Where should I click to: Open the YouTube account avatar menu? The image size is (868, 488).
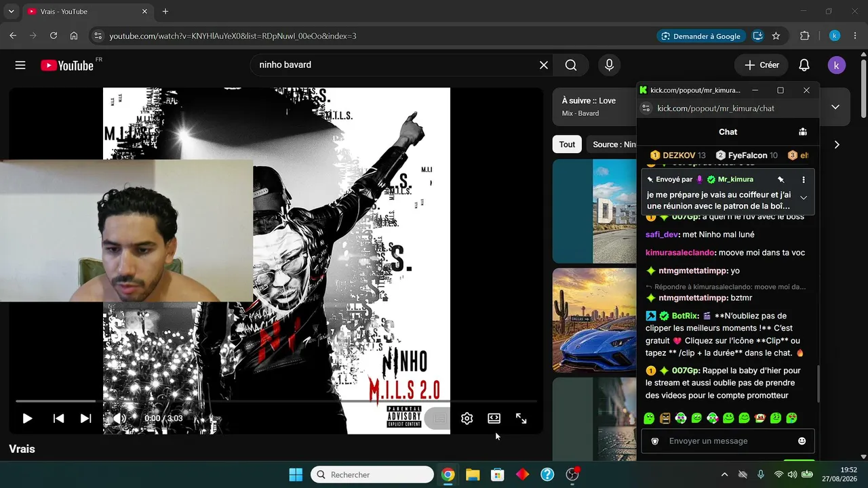[x=837, y=65]
